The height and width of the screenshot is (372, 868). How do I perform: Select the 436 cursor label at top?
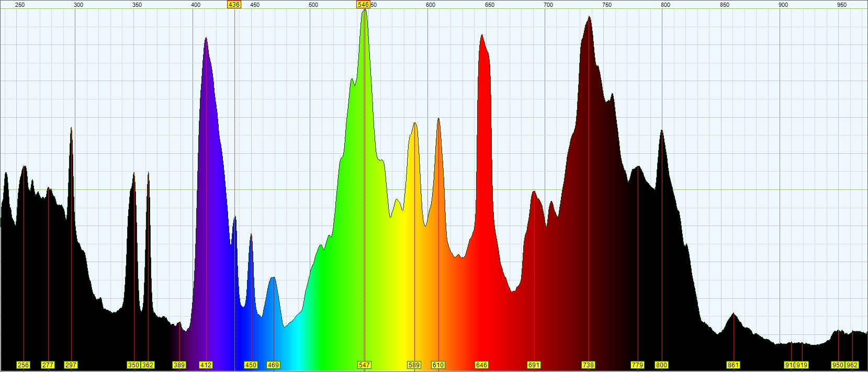[x=234, y=5]
